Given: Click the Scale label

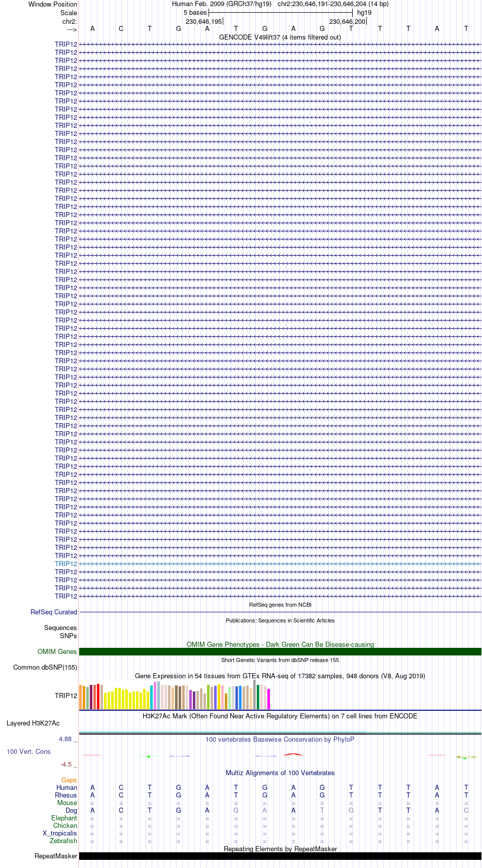Looking at the screenshot, I should (x=69, y=13).
